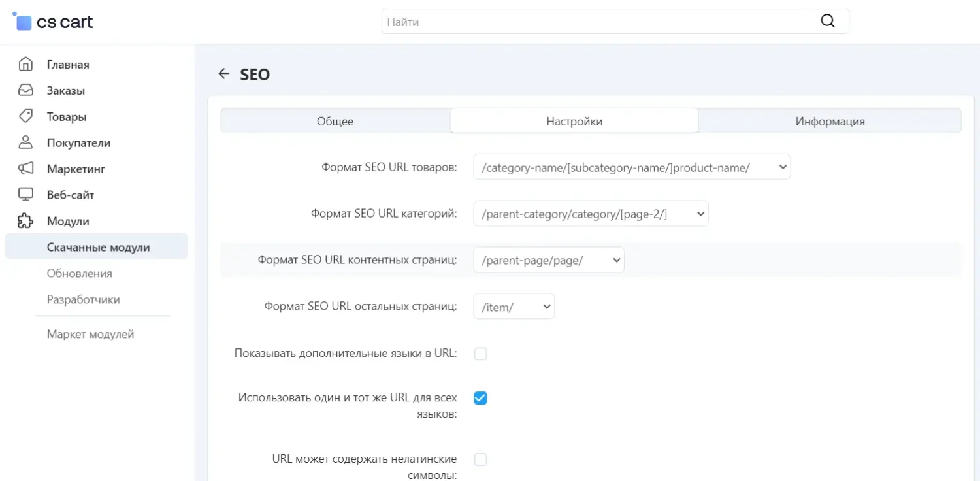The image size is (980, 481).
Task: Click the URL может содержать нелатинские символы label
Action: (365, 467)
